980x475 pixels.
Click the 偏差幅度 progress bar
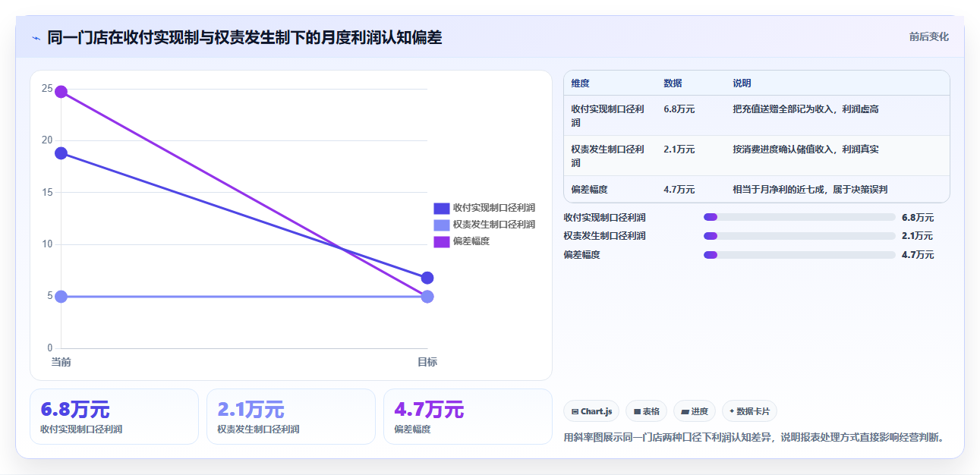[x=799, y=255]
